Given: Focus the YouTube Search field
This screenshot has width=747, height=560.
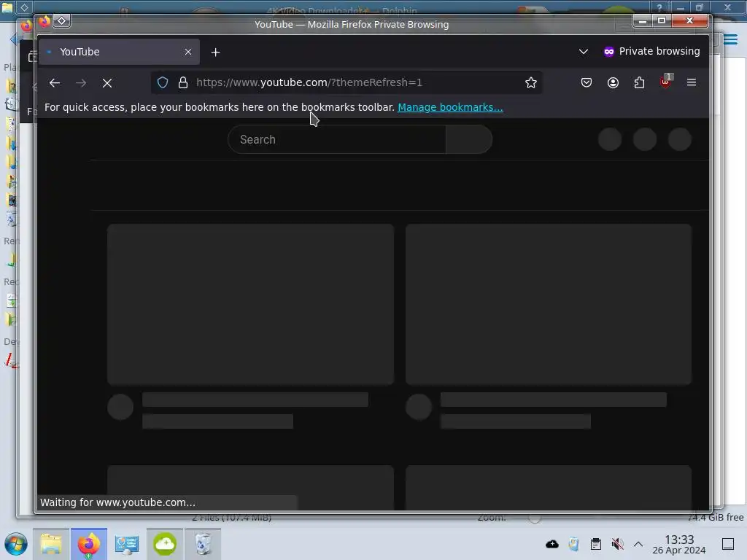Looking at the screenshot, I should point(337,139).
